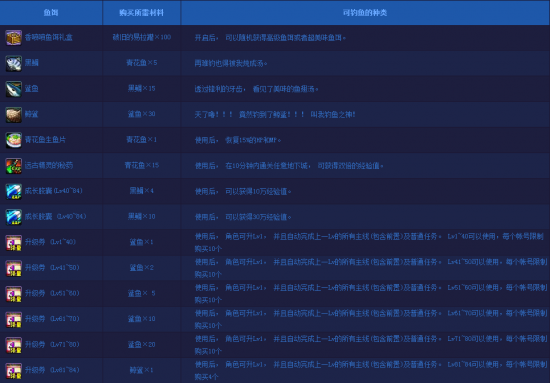
Task: Click the 恢复15%的HP和MP description
Action: point(238,140)
